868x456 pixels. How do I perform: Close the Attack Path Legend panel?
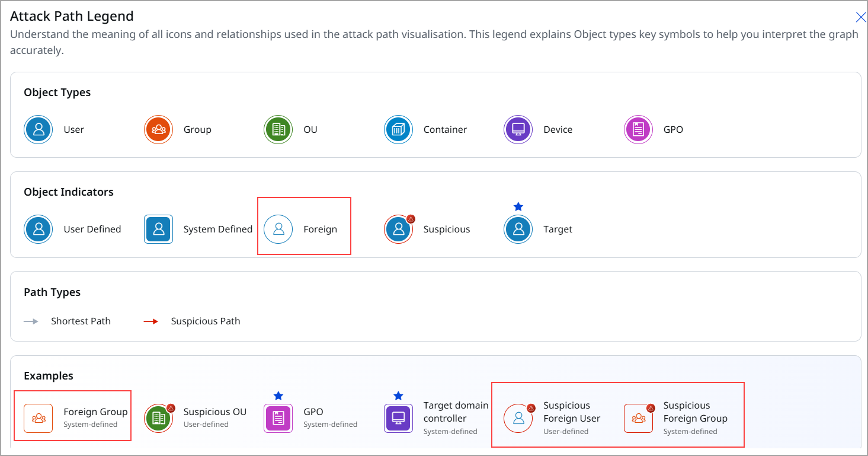861,17
